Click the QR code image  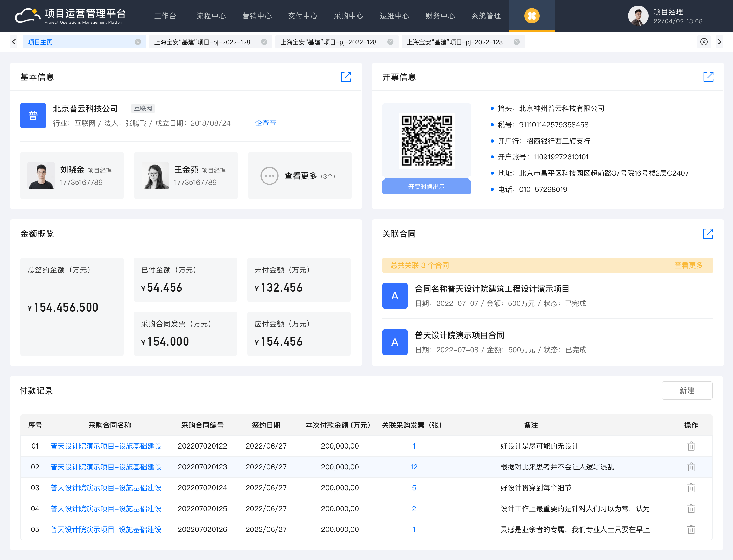click(x=426, y=140)
